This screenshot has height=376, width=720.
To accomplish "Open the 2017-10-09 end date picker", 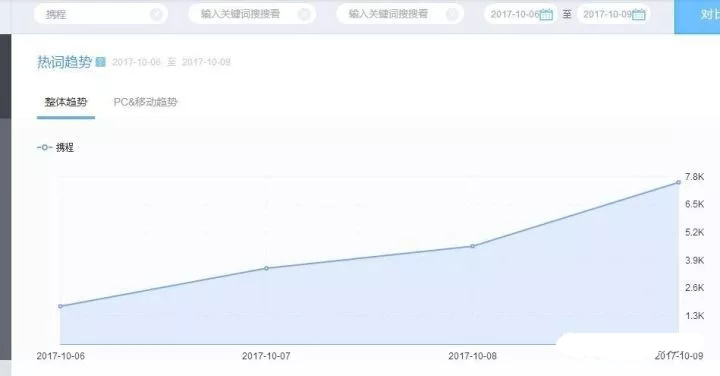I will point(613,14).
